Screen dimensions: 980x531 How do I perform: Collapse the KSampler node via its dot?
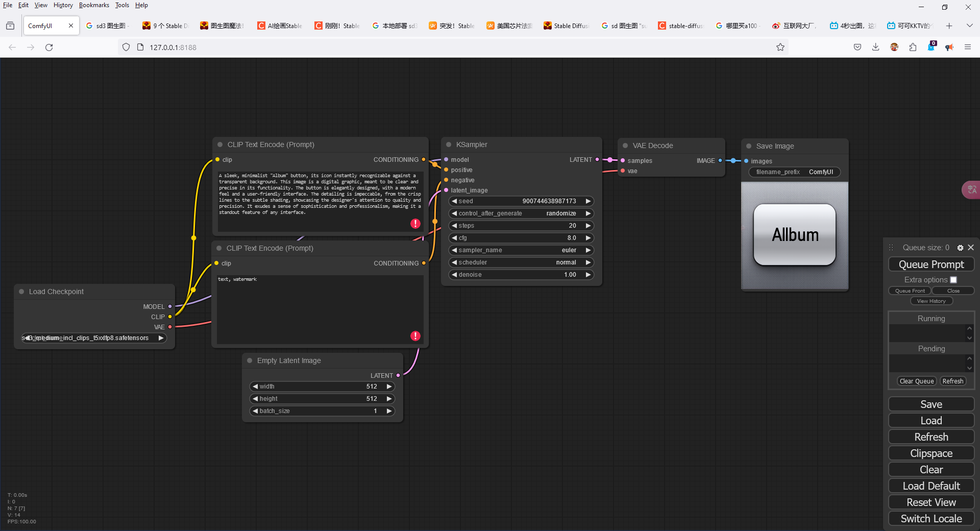[449, 145]
